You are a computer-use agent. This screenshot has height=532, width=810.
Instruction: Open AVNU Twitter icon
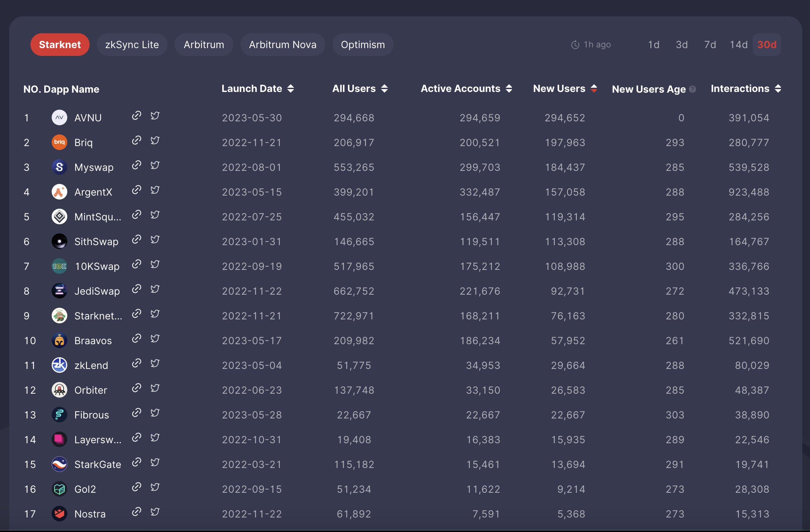point(155,116)
